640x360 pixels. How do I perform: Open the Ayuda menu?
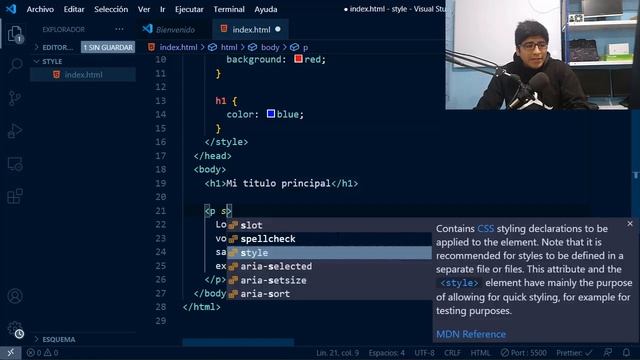pyautogui.click(x=266, y=9)
